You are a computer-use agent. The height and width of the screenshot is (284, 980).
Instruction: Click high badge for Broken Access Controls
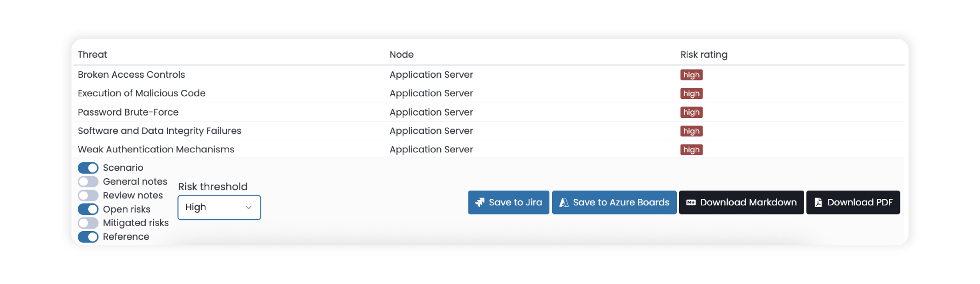tap(692, 75)
